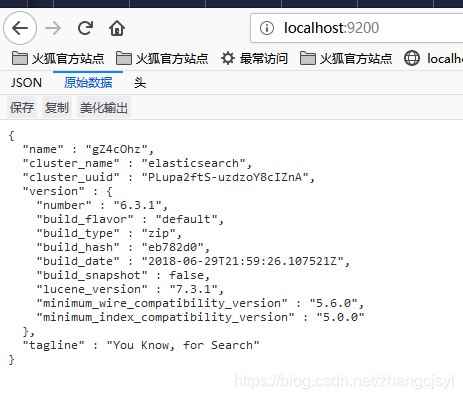
Task: Open the third 火狐官方站点 bookmark folder
Action: 346,59
